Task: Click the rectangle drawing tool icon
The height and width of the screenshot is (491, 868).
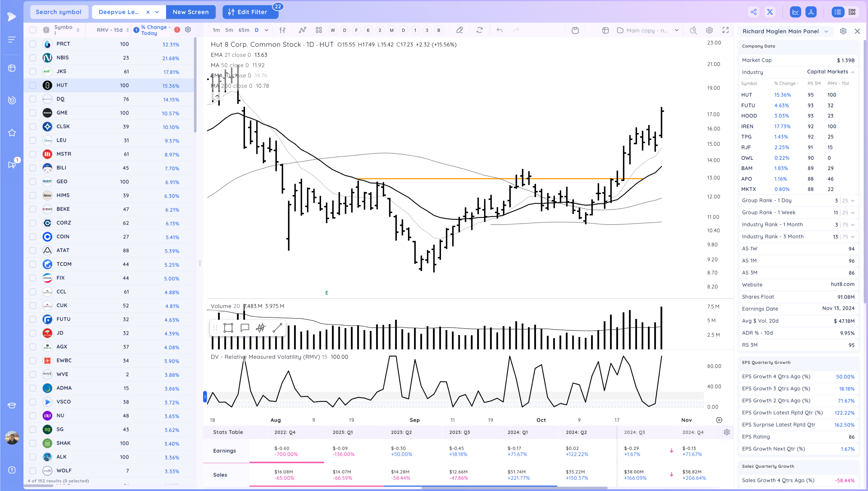Action: tap(228, 328)
